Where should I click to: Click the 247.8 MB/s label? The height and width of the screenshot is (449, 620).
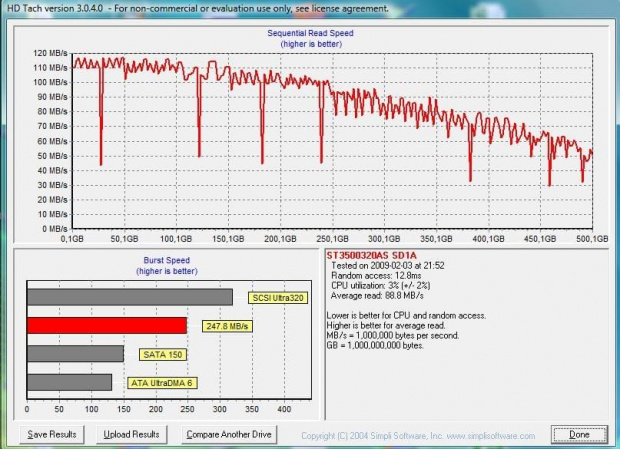click(227, 326)
